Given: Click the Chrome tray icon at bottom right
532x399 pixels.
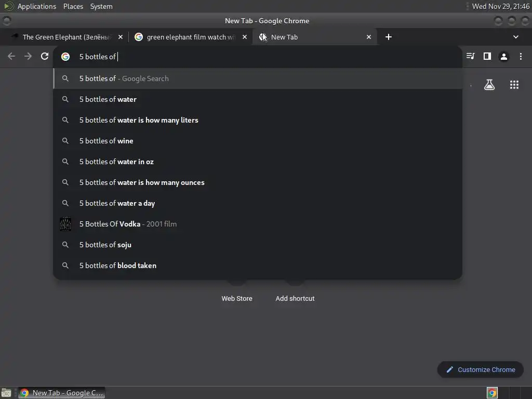Looking at the screenshot, I should (492, 393).
